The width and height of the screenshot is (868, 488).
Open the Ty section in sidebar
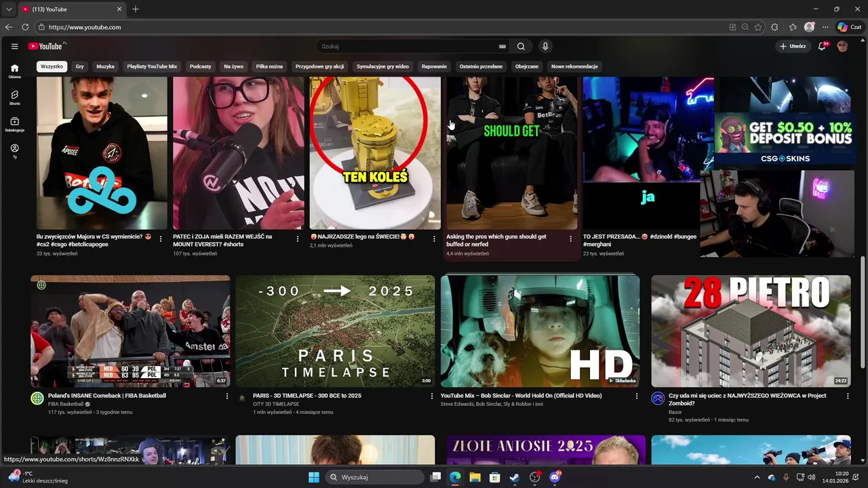click(x=14, y=151)
